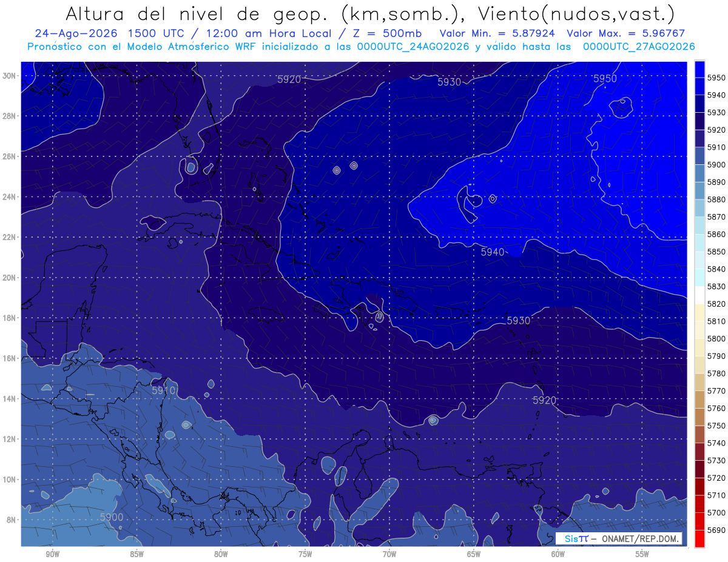Screen dimensions: 728x562
Task: Pick the colorbar swatch between 5900 and 5910
Action: 699,156
